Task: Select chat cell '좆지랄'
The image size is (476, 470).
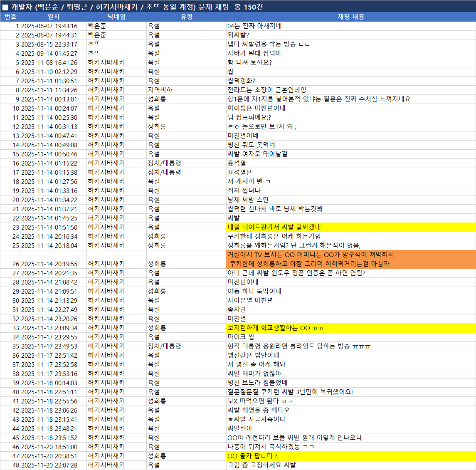Action: (x=351, y=309)
